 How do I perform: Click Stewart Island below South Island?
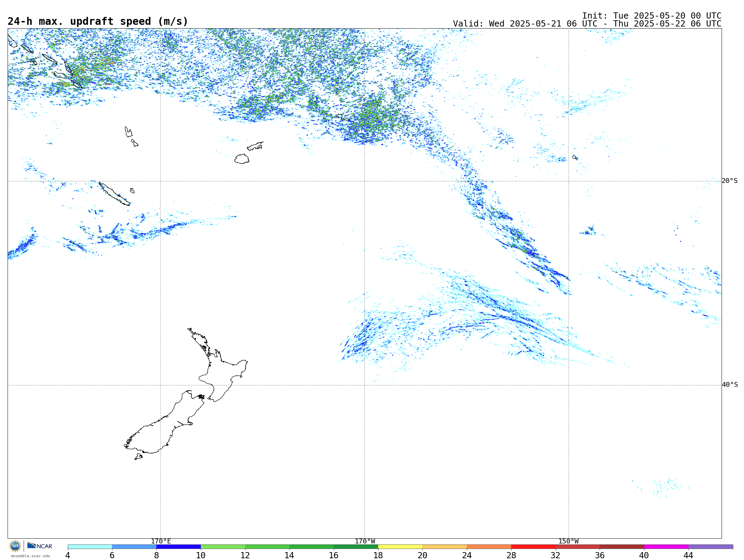[138, 457]
